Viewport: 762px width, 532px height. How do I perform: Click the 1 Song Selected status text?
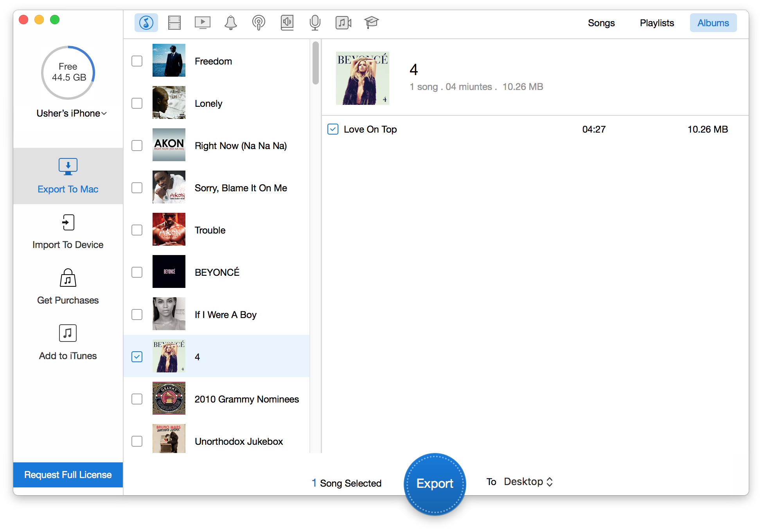[x=347, y=483]
